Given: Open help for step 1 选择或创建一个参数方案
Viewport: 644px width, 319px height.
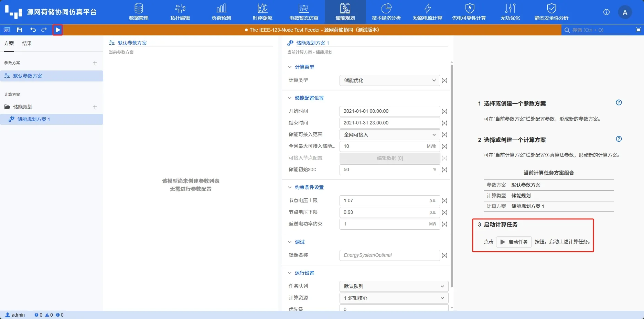Looking at the screenshot, I should (x=619, y=102).
